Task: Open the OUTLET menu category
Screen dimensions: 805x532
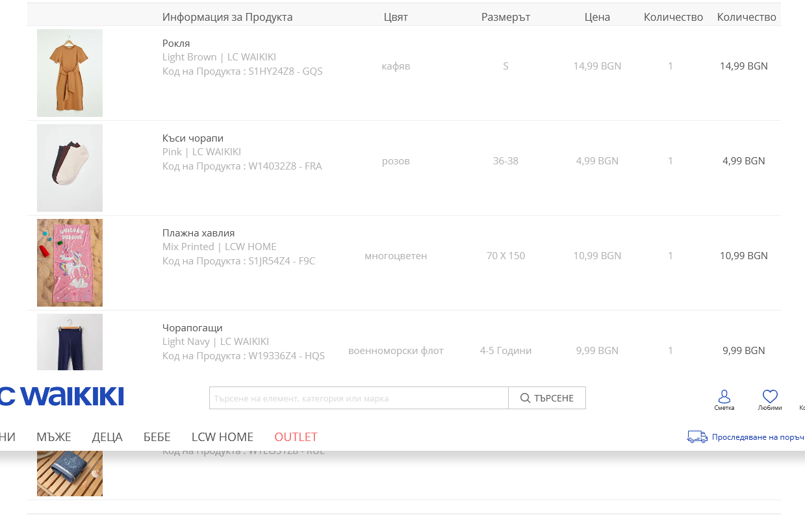Action: coord(296,437)
